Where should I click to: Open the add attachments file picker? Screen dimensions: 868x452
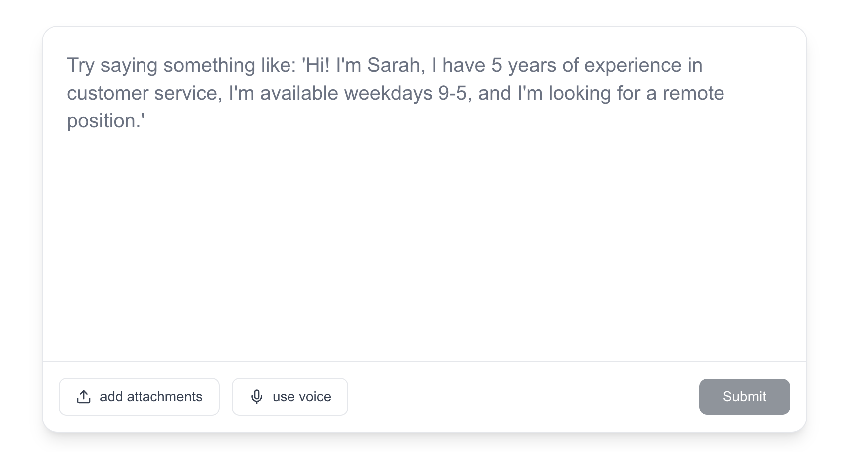pyautogui.click(x=139, y=397)
